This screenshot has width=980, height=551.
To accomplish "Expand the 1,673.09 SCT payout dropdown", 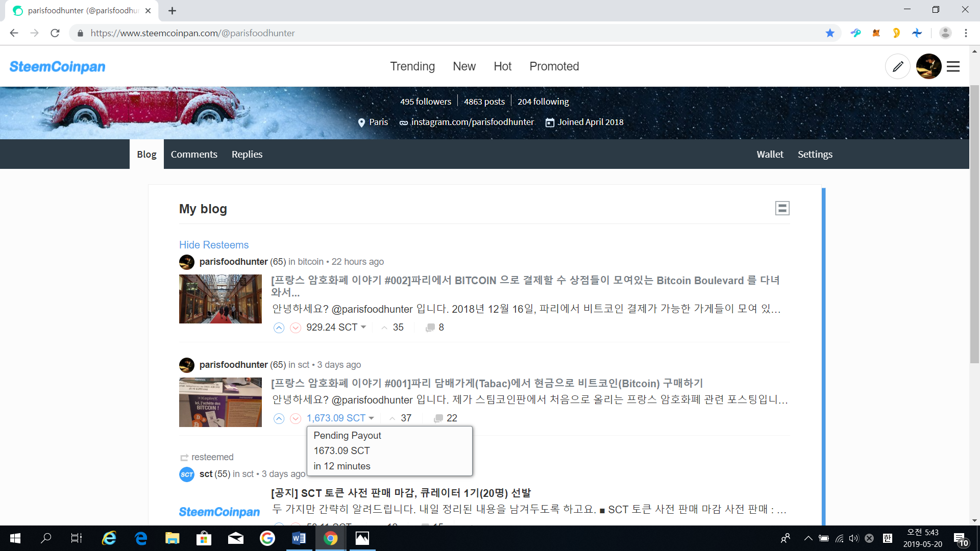I will tap(372, 418).
